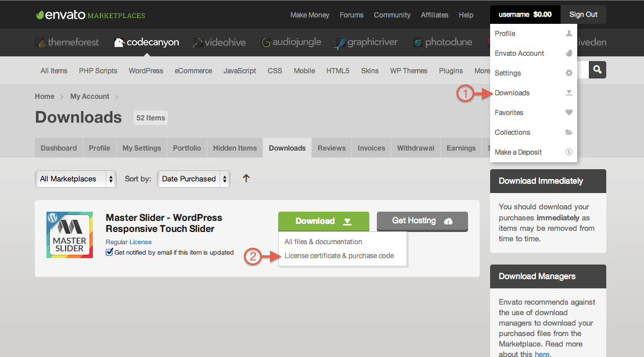Open the VideoHive marketplace icon
This screenshot has width=644, height=357.
(x=197, y=42)
